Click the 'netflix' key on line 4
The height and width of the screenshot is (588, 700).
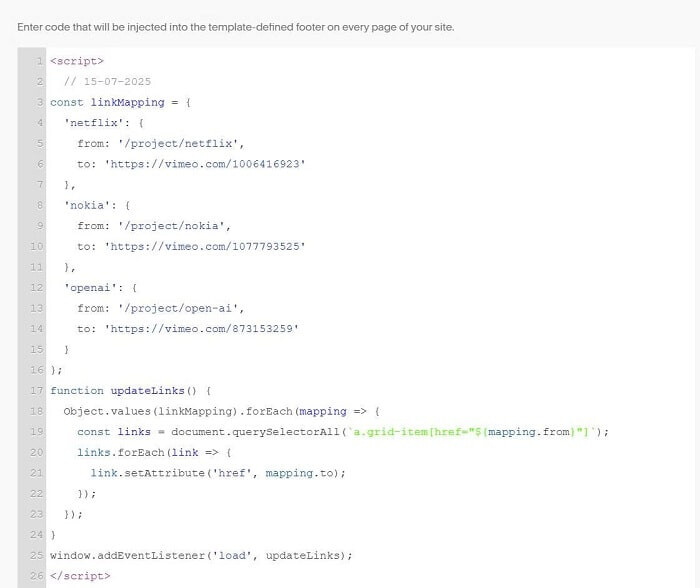coord(93,123)
